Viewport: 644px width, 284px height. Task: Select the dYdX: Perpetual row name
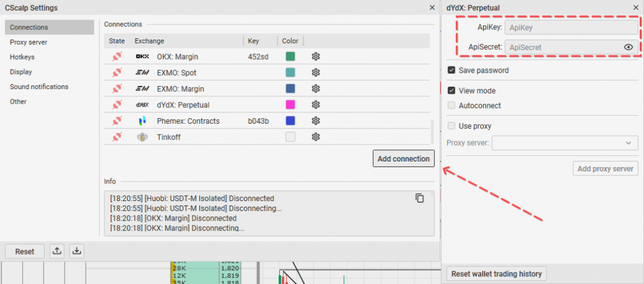[x=183, y=105]
